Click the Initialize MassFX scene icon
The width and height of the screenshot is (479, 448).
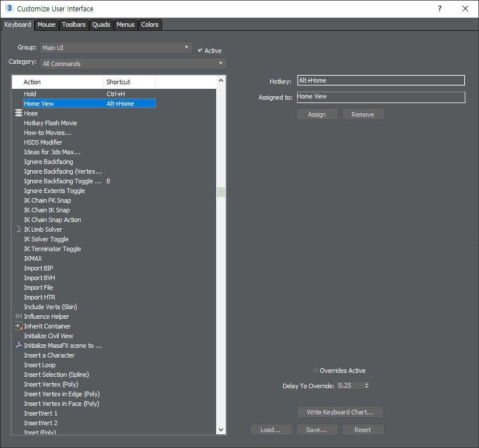[19, 346]
